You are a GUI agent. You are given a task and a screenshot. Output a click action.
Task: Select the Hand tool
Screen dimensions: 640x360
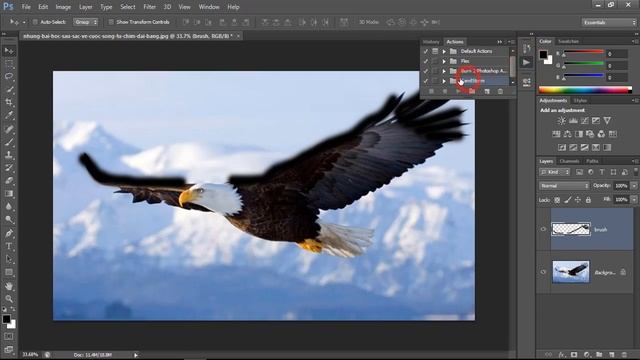(9, 286)
